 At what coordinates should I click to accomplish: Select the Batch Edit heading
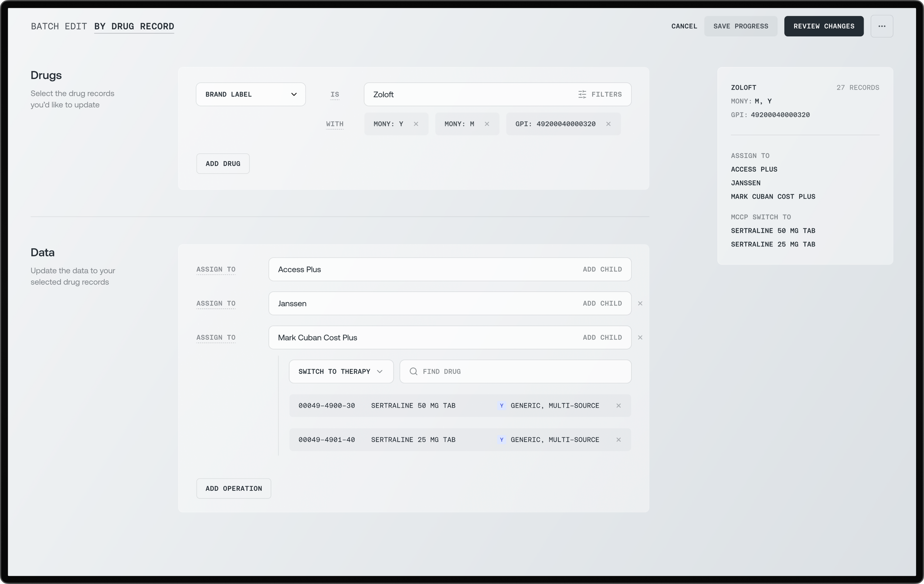(59, 26)
